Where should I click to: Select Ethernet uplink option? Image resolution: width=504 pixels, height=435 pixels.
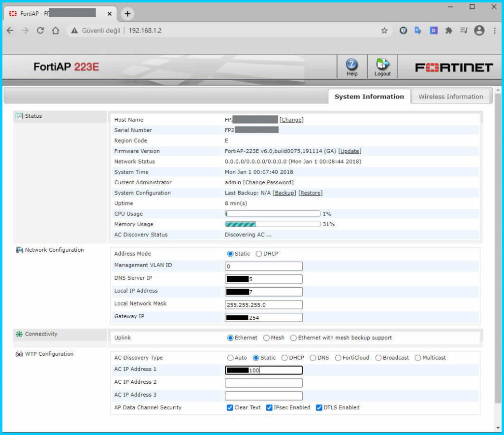coord(230,338)
